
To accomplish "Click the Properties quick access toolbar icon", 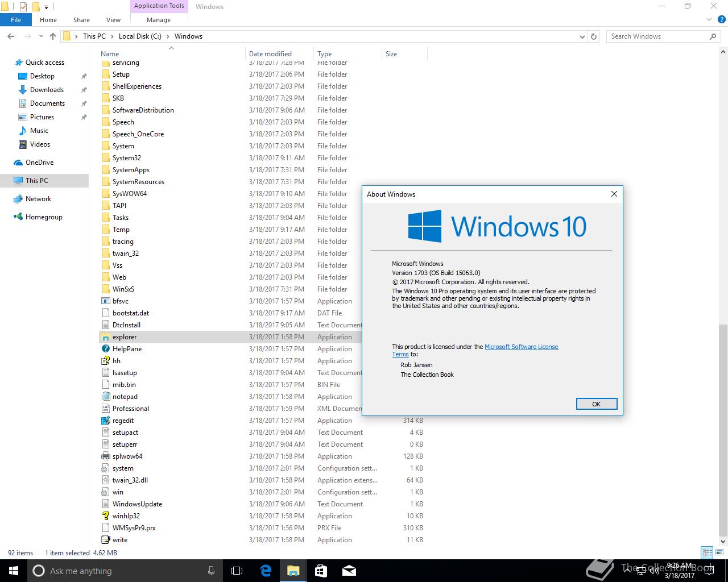I will 23,7.
